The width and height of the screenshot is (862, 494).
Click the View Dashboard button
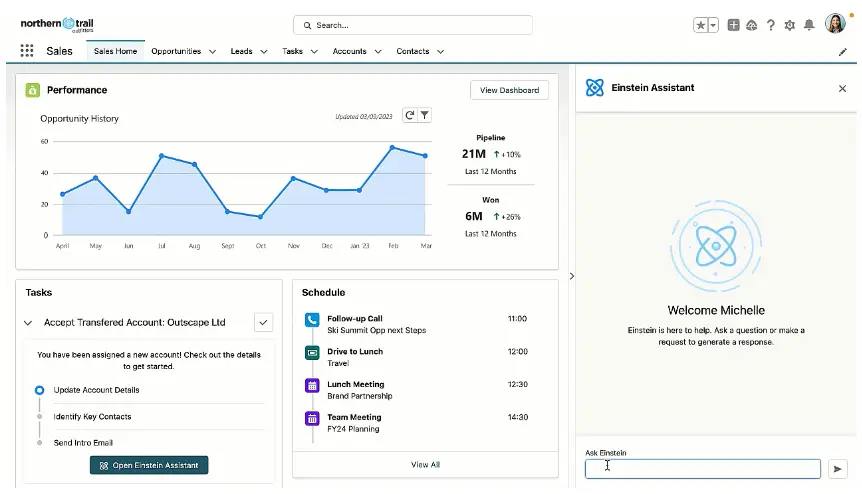509,90
